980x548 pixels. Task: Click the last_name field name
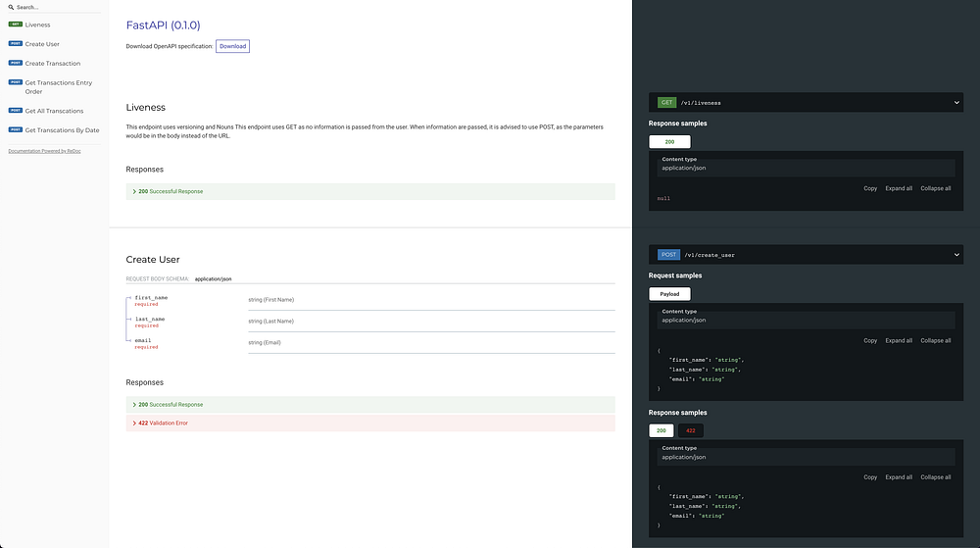click(x=150, y=320)
